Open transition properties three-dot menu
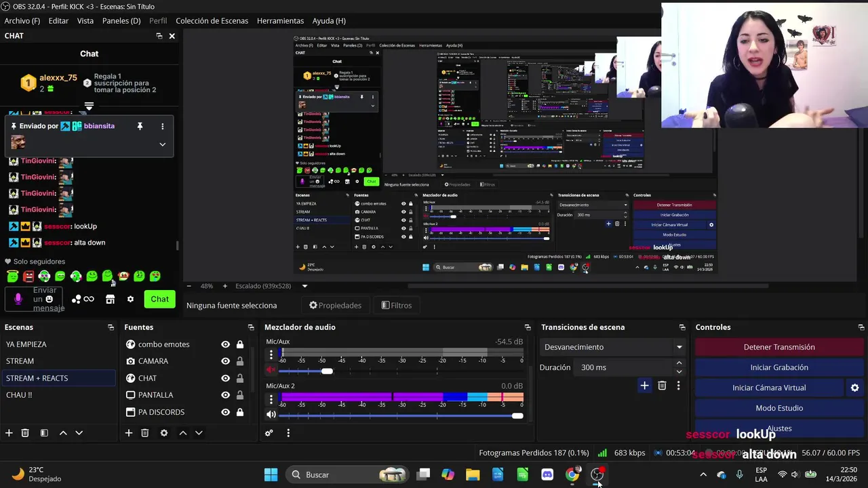Image resolution: width=868 pixels, height=488 pixels. (678, 386)
